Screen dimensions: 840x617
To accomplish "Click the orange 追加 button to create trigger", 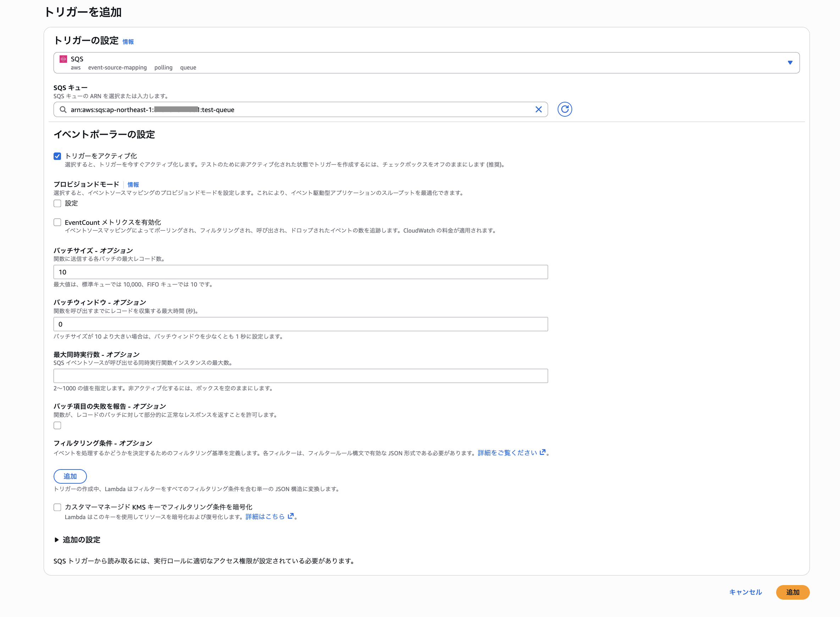I will 792,592.
